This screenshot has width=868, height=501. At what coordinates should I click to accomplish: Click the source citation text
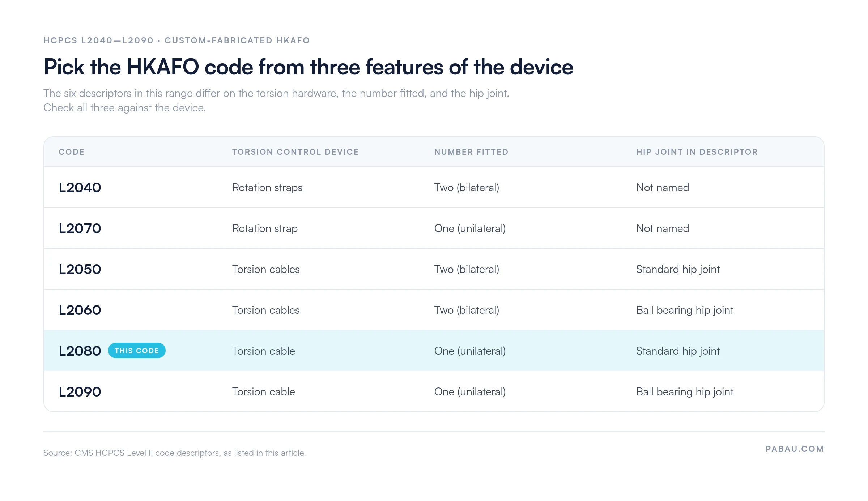[175, 453]
